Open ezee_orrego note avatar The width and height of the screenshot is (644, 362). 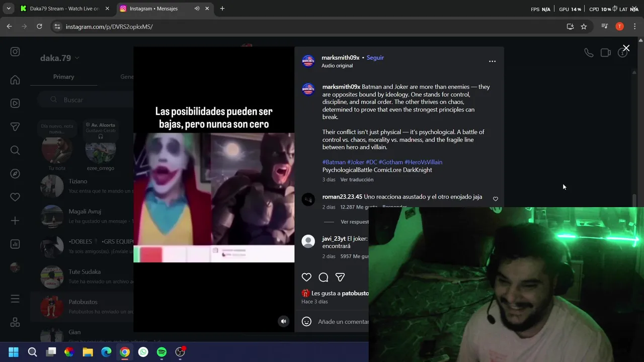tap(101, 150)
